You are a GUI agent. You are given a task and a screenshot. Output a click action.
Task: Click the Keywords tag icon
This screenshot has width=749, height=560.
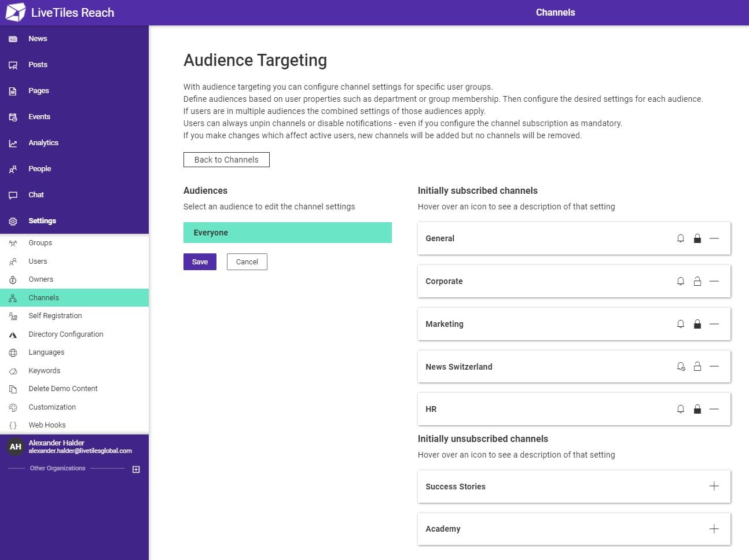[x=13, y=371]
